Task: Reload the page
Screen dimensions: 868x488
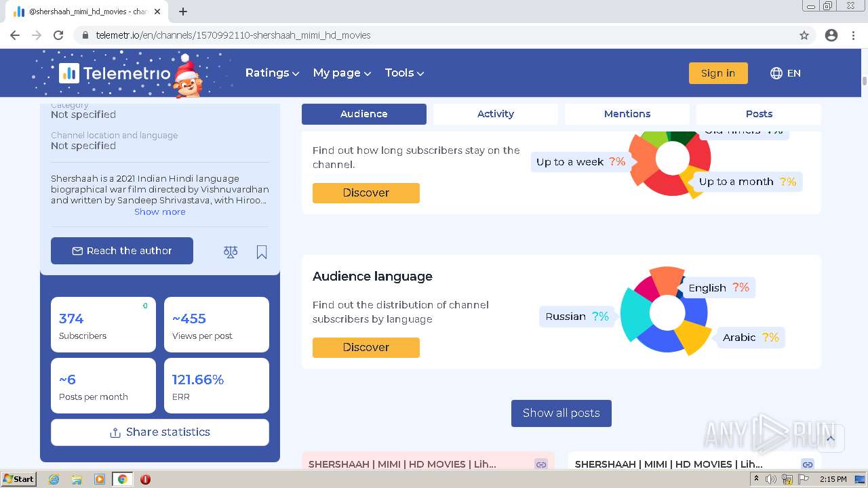Action: [58, 35]
